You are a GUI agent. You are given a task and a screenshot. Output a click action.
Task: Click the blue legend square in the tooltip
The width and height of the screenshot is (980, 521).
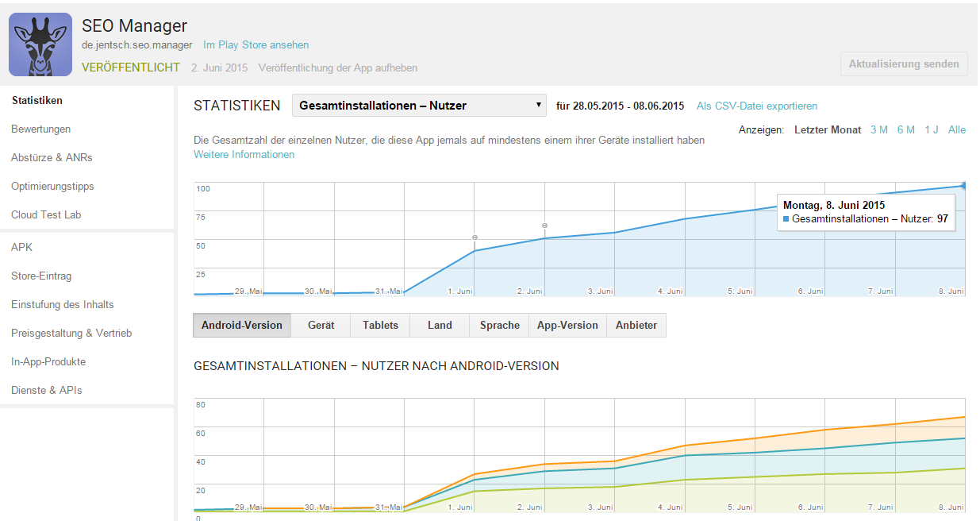pyautogui.click(x=786, y=218)
